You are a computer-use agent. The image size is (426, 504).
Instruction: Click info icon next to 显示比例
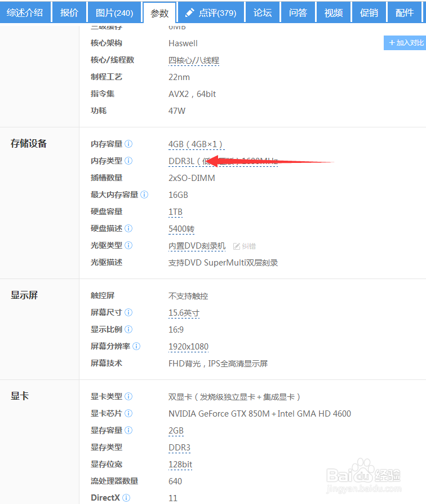pyautogui.click(x=128, y=329)
